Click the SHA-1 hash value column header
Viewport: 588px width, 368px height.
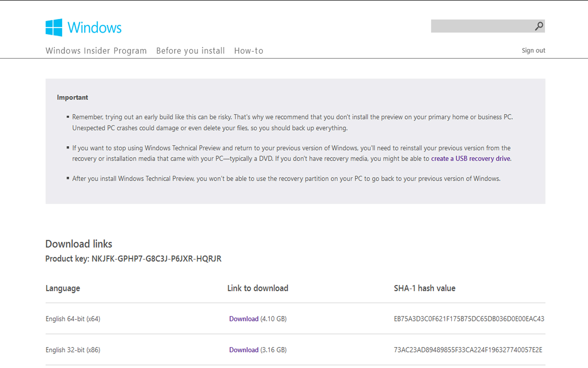pyautogui.click(x=424, y=288)
